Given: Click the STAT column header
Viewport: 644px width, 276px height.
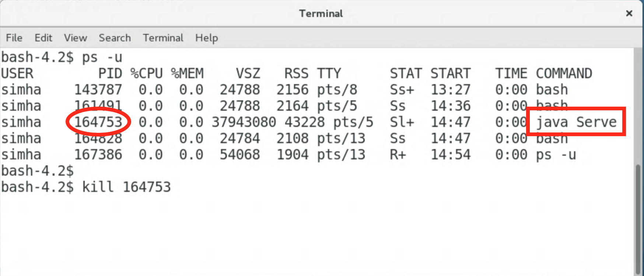Looking at the screenshot, I should point(405,73).
